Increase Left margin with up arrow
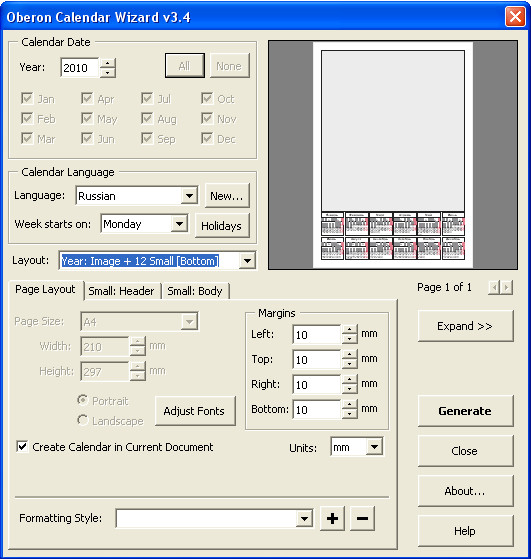531x559 pixels. [x=349, y=330]
